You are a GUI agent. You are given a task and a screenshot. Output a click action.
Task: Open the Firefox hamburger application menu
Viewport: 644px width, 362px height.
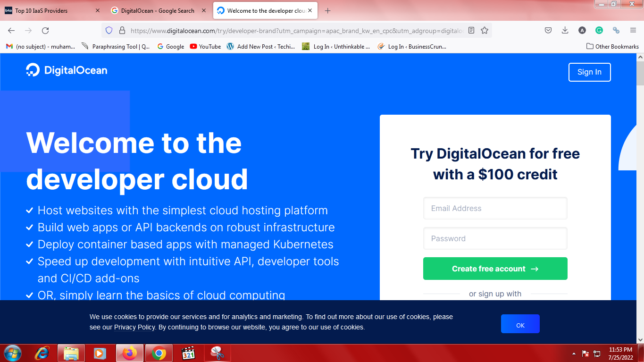[633, 30]
